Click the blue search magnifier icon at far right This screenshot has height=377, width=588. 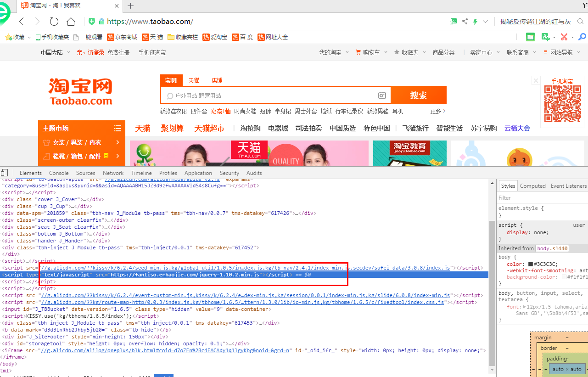pyautogui.click(x=582, y=37)
